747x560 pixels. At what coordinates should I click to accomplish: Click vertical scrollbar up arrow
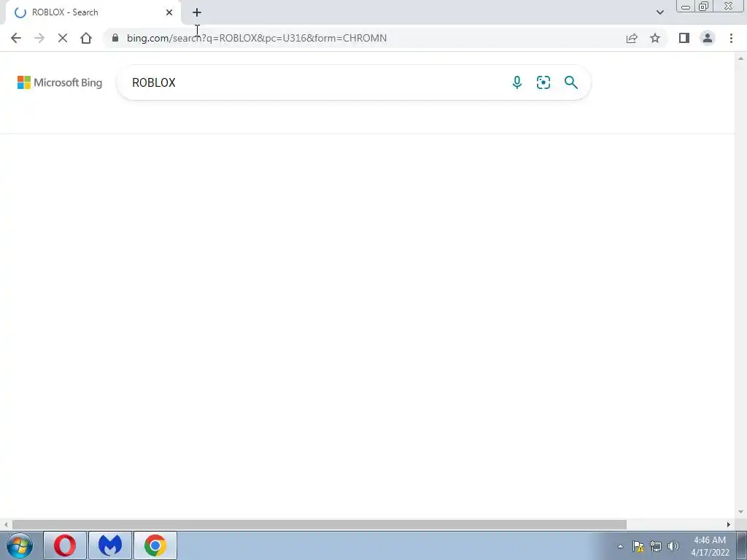[x=740, y=58]
